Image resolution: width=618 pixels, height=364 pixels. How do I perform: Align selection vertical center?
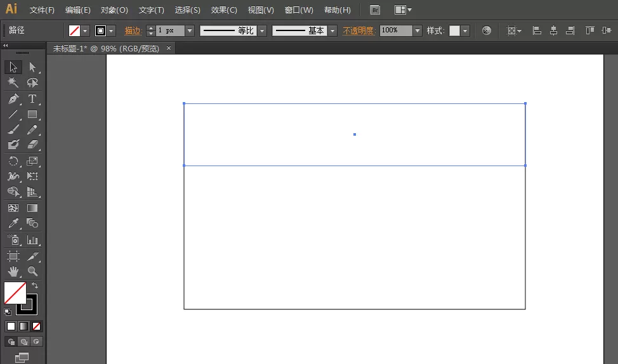607,30
